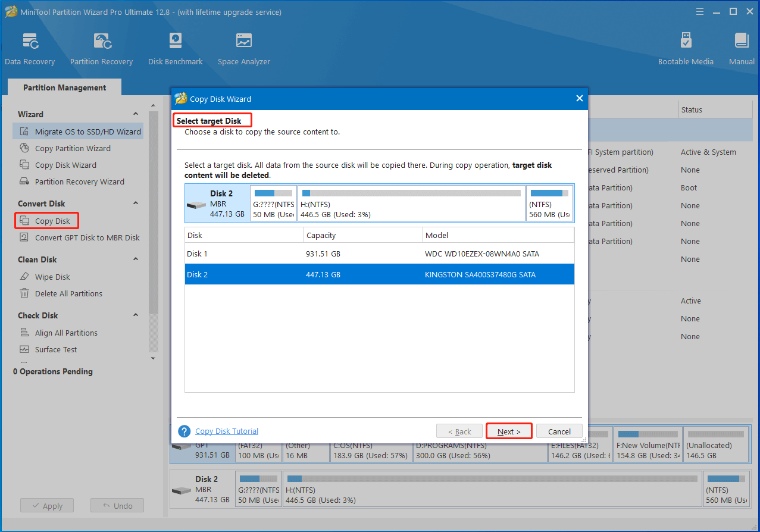Close the Copy Disk Wizard dialog
The image size is (760, 532).
[579, 99]
